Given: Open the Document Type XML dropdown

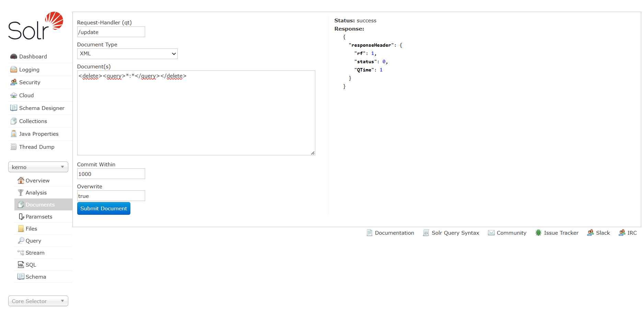Looking at the screenshot, I should coord(127,54).
